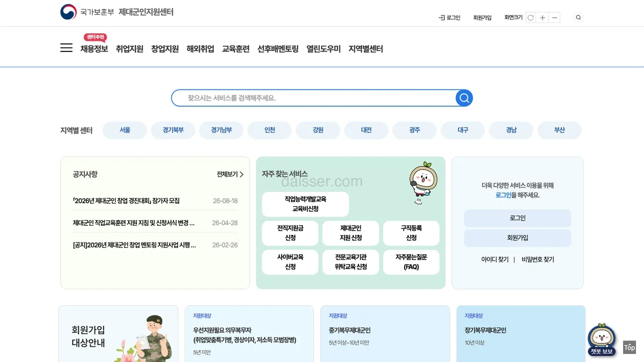Open the 선후배멘토링 menu

pyautogui.click(x=278, y=49)
